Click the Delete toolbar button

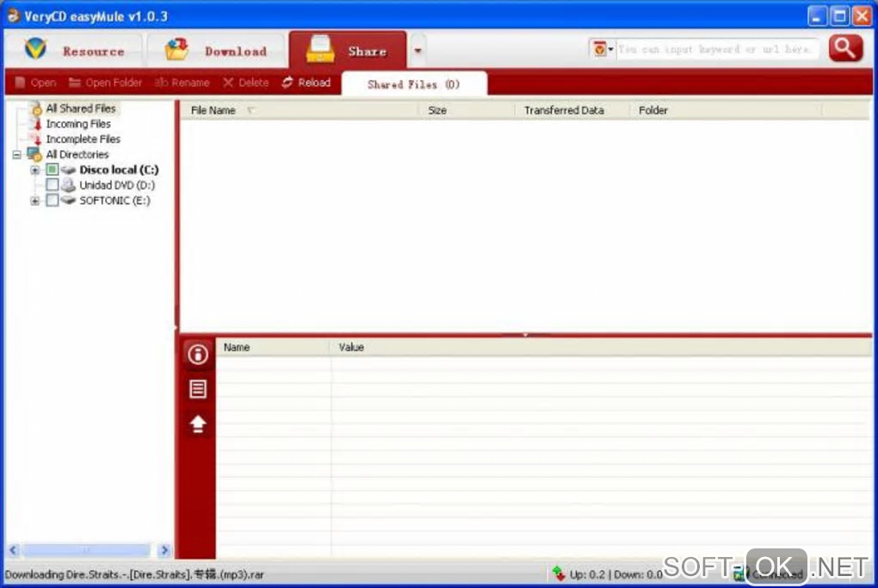(x=246, y=83)
